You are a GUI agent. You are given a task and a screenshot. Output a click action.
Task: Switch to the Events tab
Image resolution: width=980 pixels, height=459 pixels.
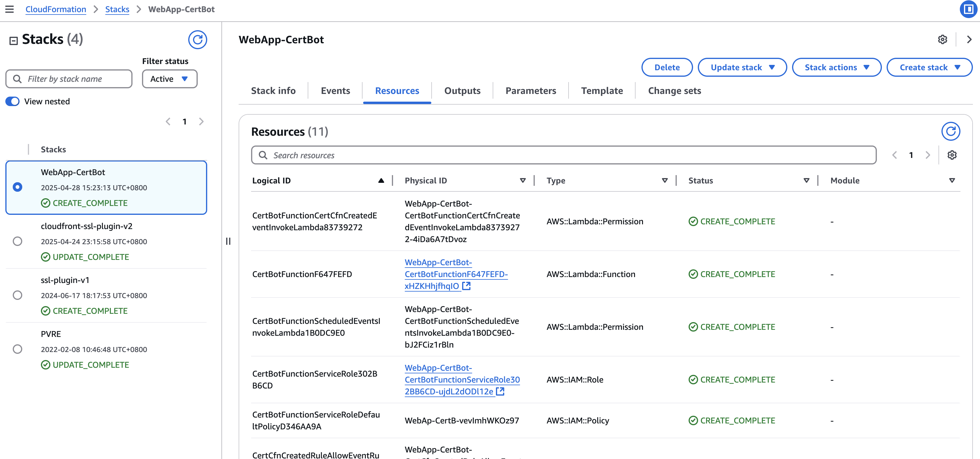pos(335,91)
